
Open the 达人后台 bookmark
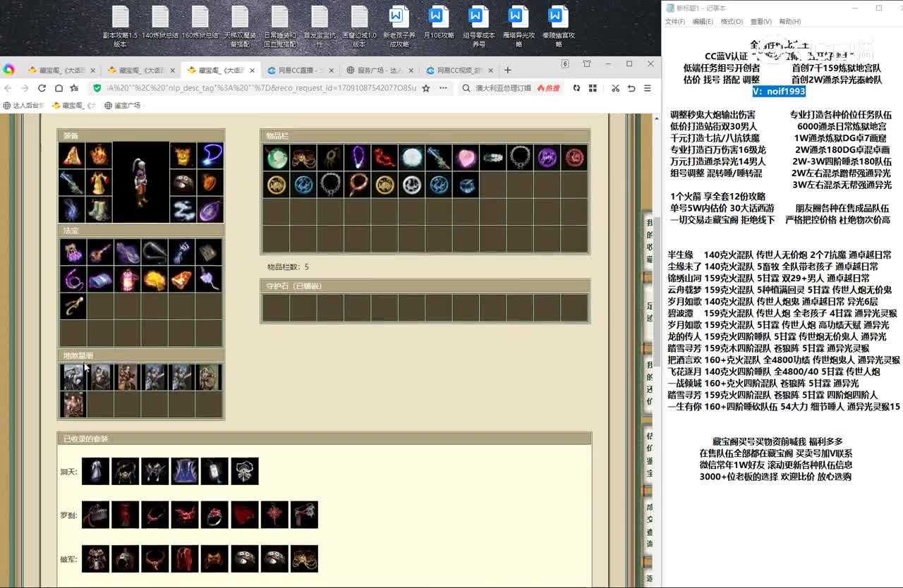24,105
